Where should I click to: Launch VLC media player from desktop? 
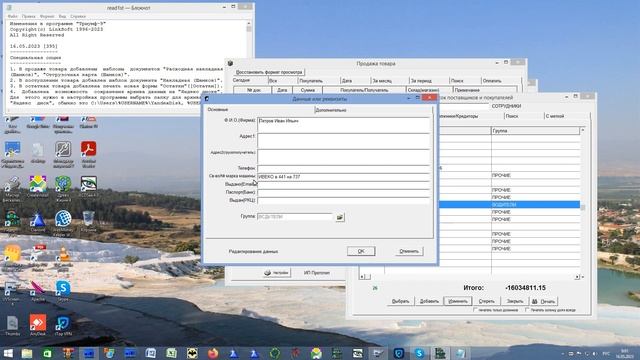[x=64, y=254]
